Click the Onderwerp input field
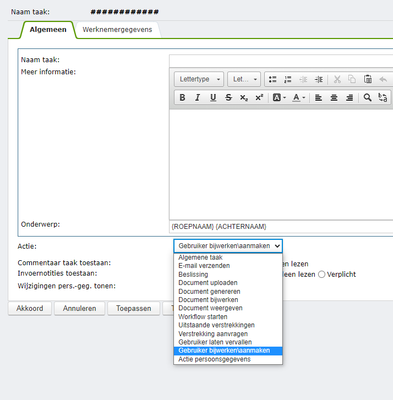 [x=281, y=227]
